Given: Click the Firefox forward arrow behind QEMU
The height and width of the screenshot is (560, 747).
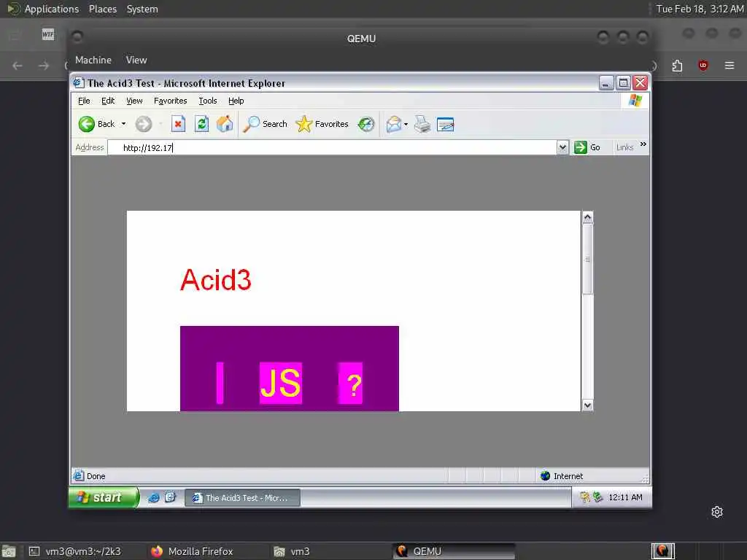Looking at the screenshot, I should [x=44, y=66].
